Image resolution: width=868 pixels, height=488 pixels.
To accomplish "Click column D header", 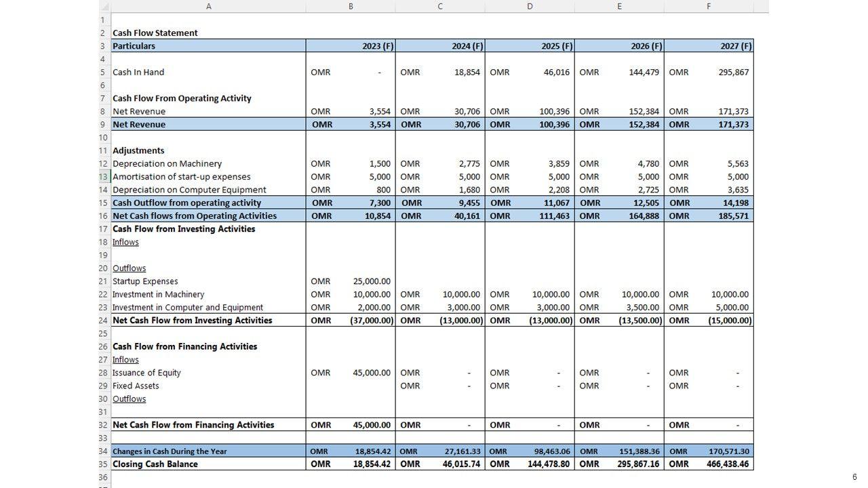I will (x=530, y=6).
